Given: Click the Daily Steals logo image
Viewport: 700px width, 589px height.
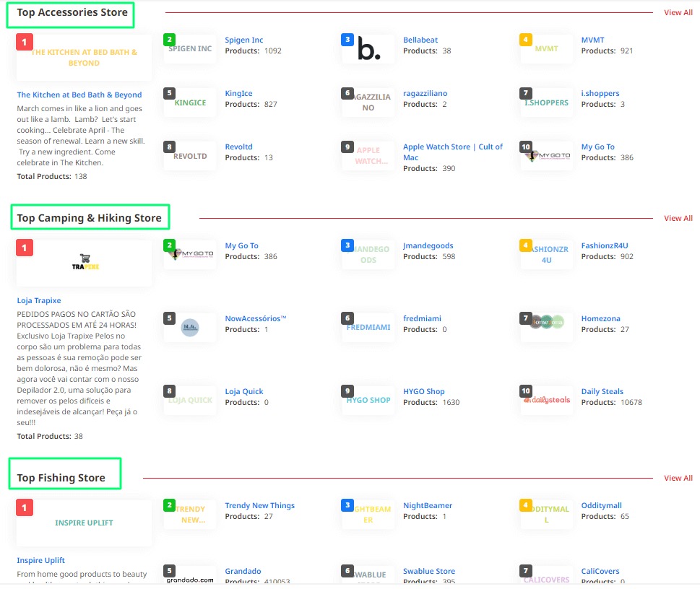Looking at the screenshot, I should click(x=547, y=400).
